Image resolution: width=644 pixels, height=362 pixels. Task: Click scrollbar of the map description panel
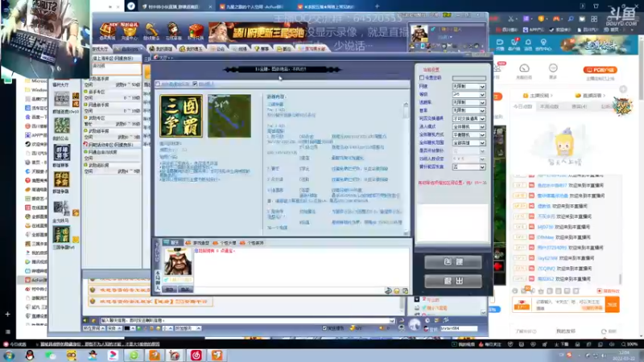click(406, 168)
